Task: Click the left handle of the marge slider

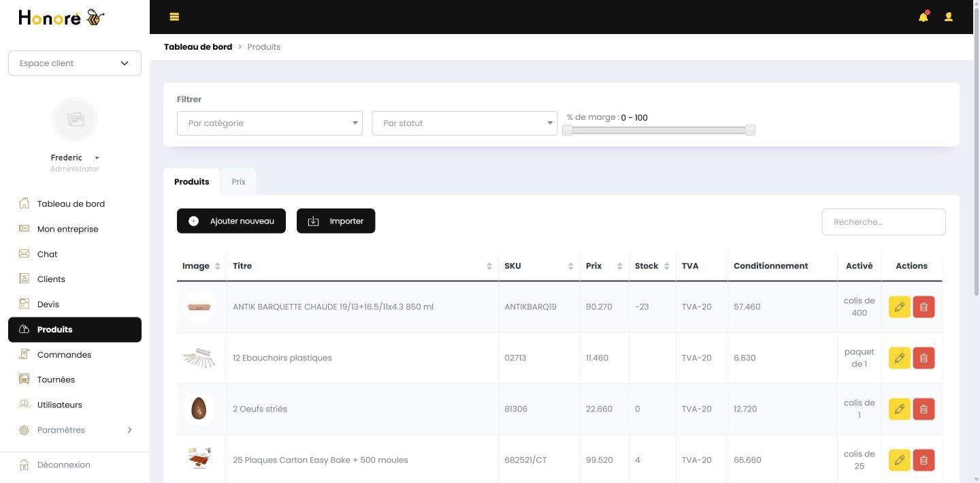Action: [x=568, y=130]
